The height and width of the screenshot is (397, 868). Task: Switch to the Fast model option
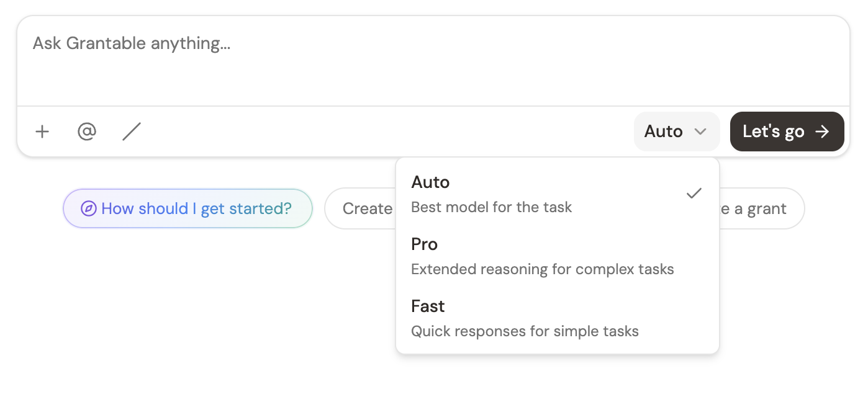(x=428, y=306)
